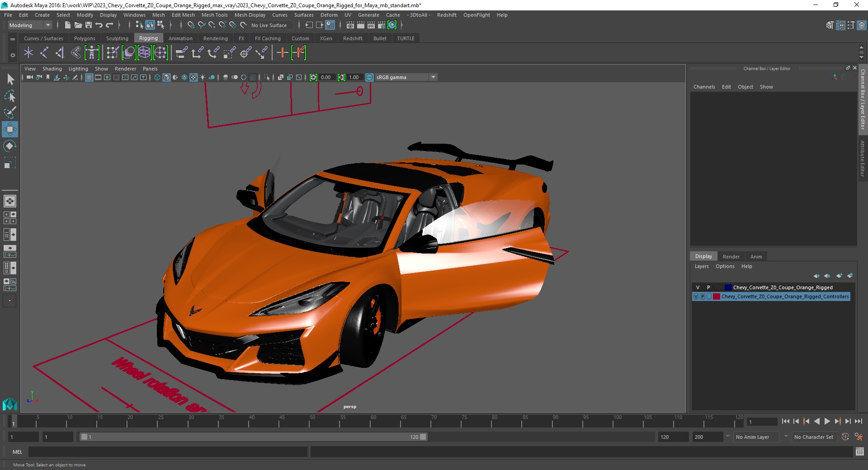This screenshot has width=868, height=470.
Task: Save the current scene icon
Action: click(89, 25)
